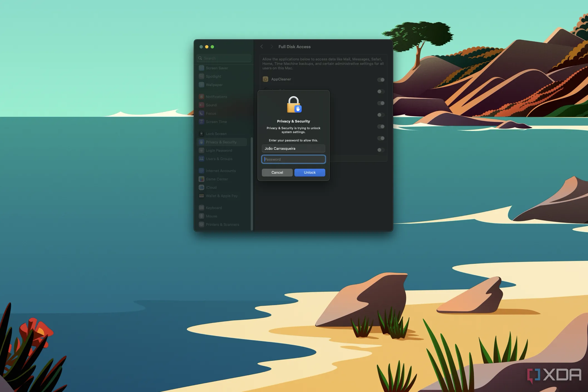Viewport: 588px width, 392px height.
Task: Click the AppCleaner app icon
Action: point(265,79)
